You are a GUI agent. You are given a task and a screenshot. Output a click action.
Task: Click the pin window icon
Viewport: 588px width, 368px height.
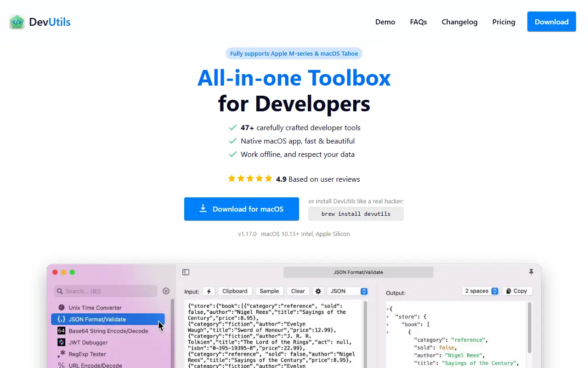point(531,272)
